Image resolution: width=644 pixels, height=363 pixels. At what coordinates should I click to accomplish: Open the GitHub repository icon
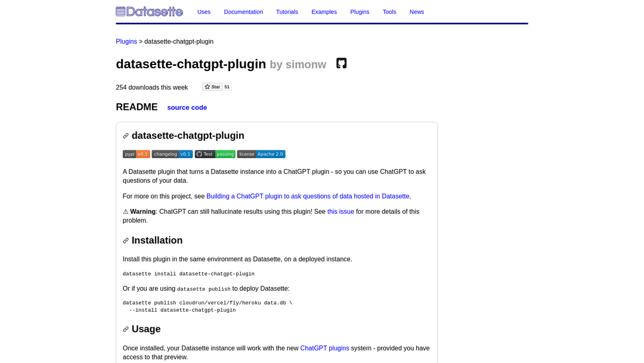341,63
